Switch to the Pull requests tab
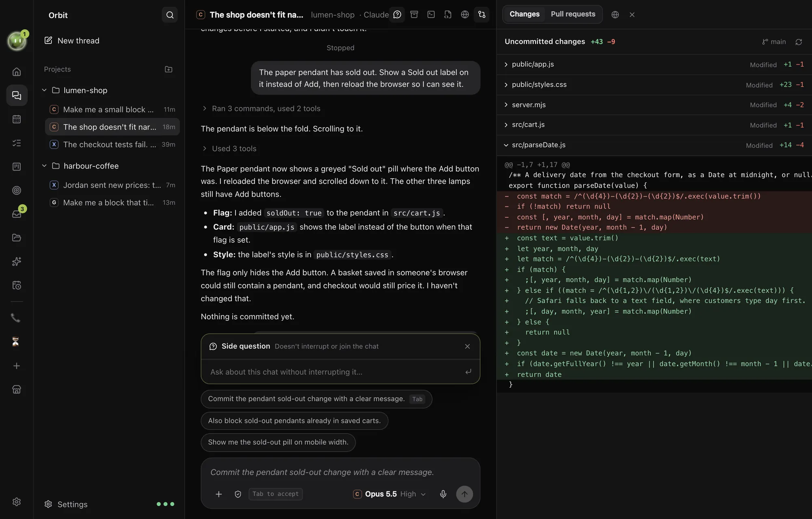812x519 pixels. point(573,14)
